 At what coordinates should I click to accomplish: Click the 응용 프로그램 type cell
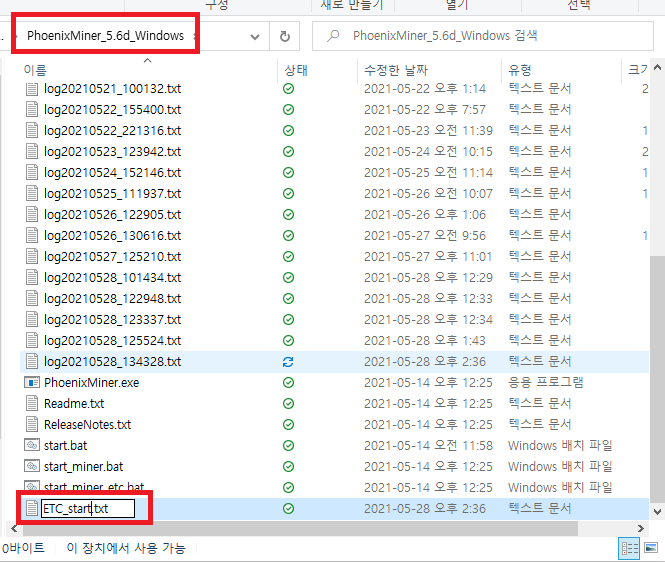[x=545, y=382]
